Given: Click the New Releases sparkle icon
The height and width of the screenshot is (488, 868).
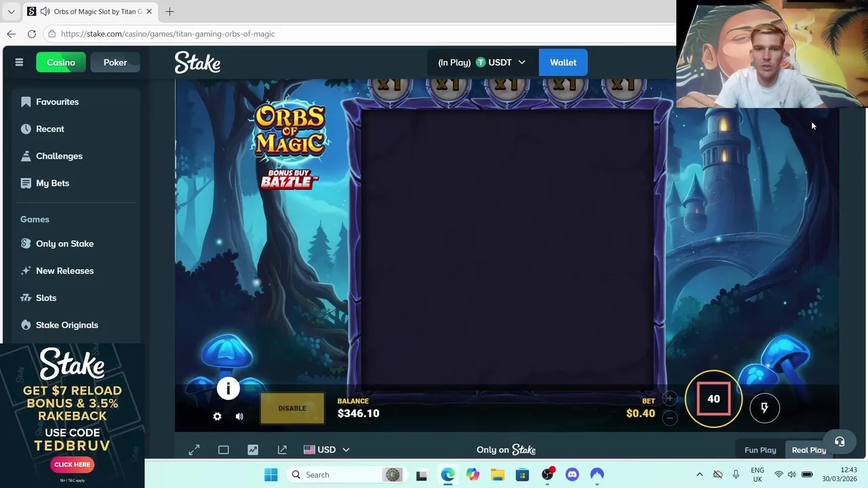Looking at the screenshot, I should pyautogui.click(x=26, y=270).
